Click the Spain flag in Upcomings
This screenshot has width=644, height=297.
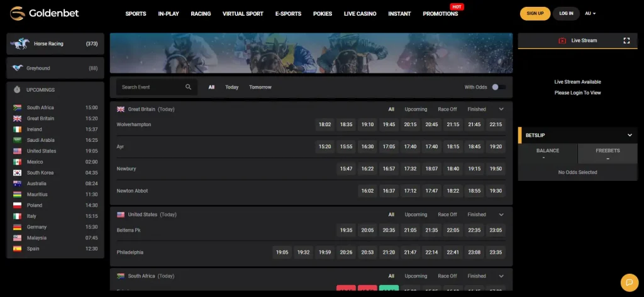click(x=17, y=249)
